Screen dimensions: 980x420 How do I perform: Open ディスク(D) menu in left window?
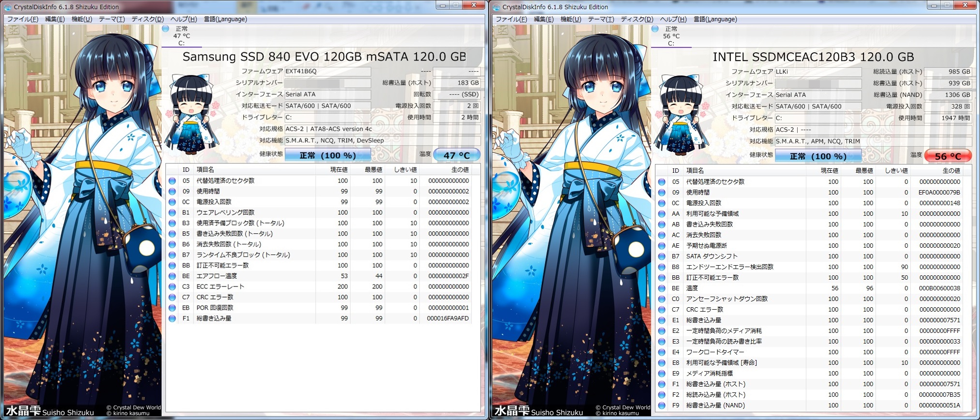click(148, 19)
